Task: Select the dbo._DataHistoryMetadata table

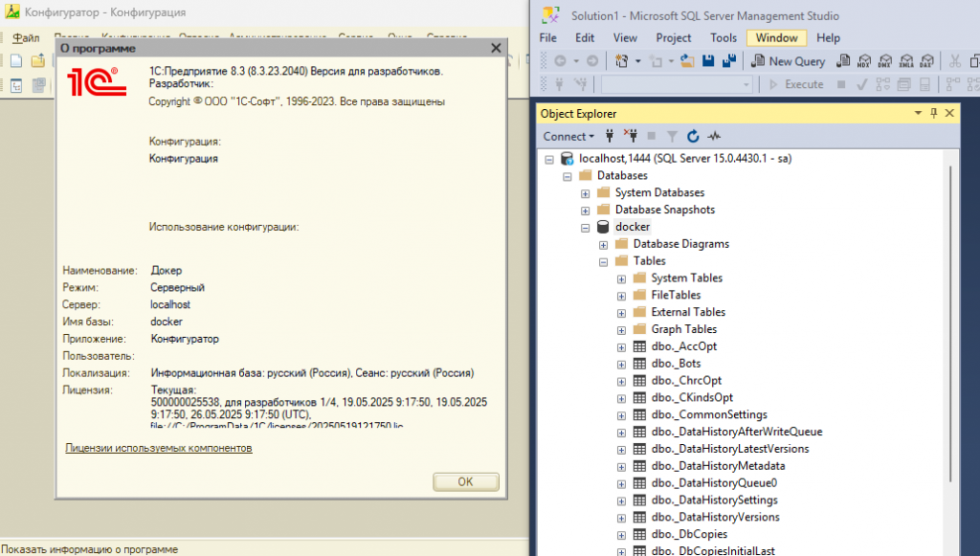Action: pos(718,465)
